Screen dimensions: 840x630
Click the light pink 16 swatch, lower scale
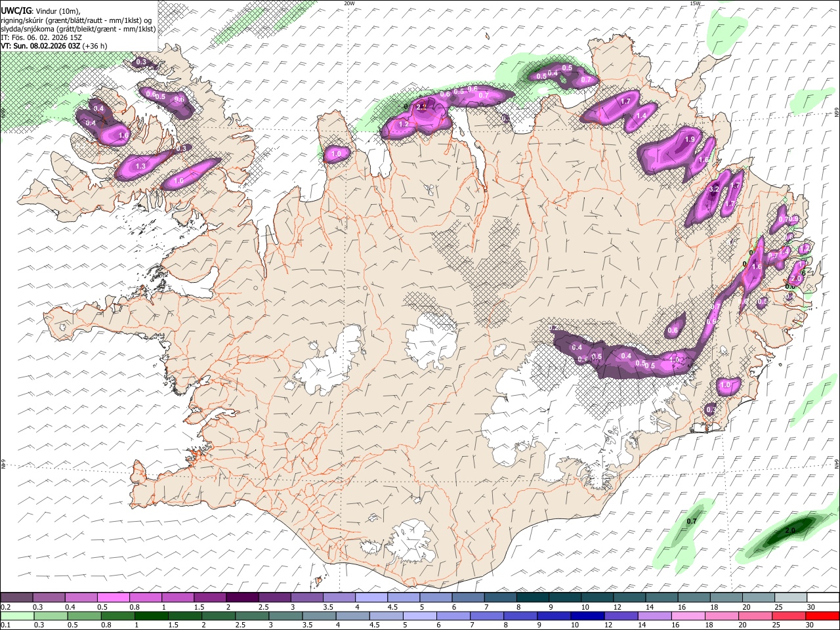point(688,616)
